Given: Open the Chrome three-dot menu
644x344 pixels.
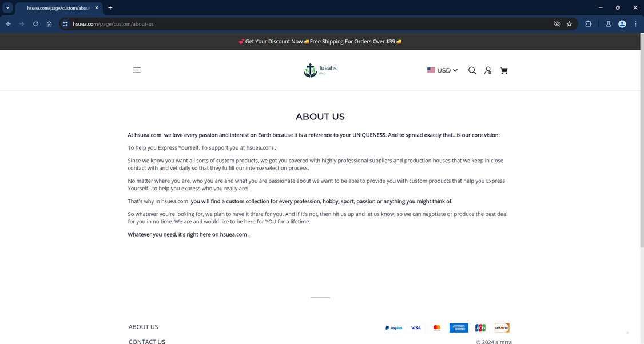Looking at the screenshot, I should (635, 23).
